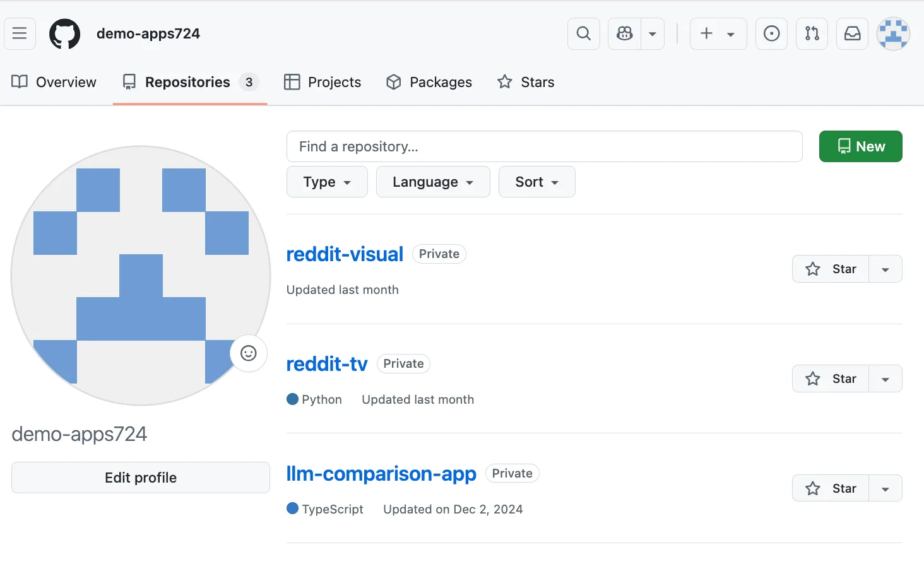The width and height of the screenshot is (924, 569).
Task: Star the reddit-visual repository
Action: pyautogui.click(x=831, y=269)
